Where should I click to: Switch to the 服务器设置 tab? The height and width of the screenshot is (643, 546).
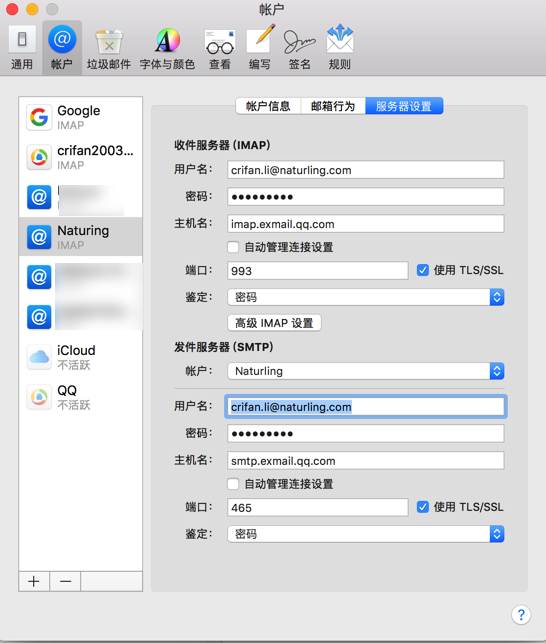404,106
